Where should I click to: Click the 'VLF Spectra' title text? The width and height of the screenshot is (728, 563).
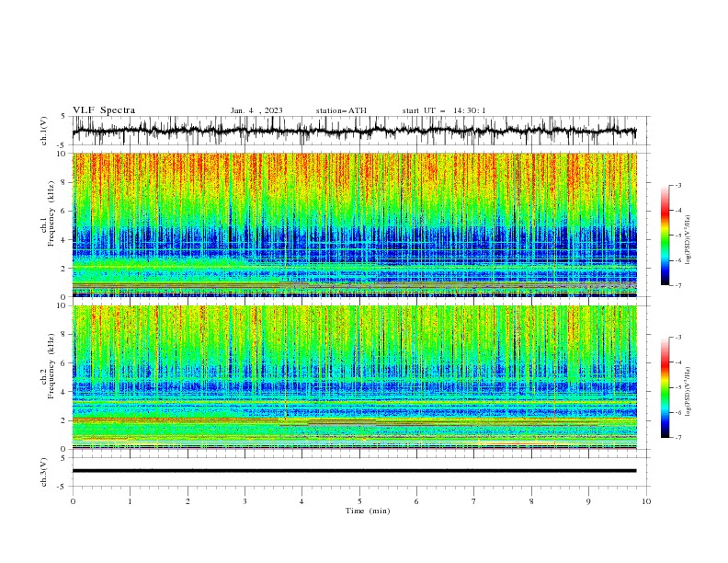(x=104, y=110)
